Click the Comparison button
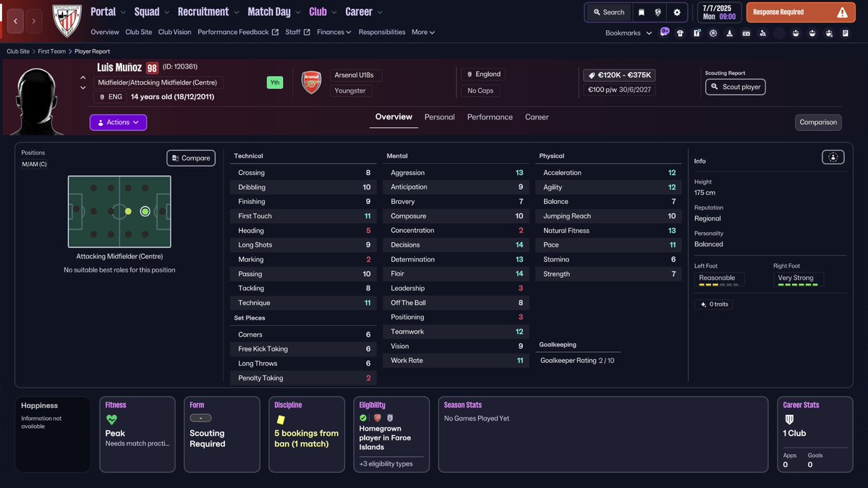This screenshot has width=868, height=488. (x=818, y=122)
